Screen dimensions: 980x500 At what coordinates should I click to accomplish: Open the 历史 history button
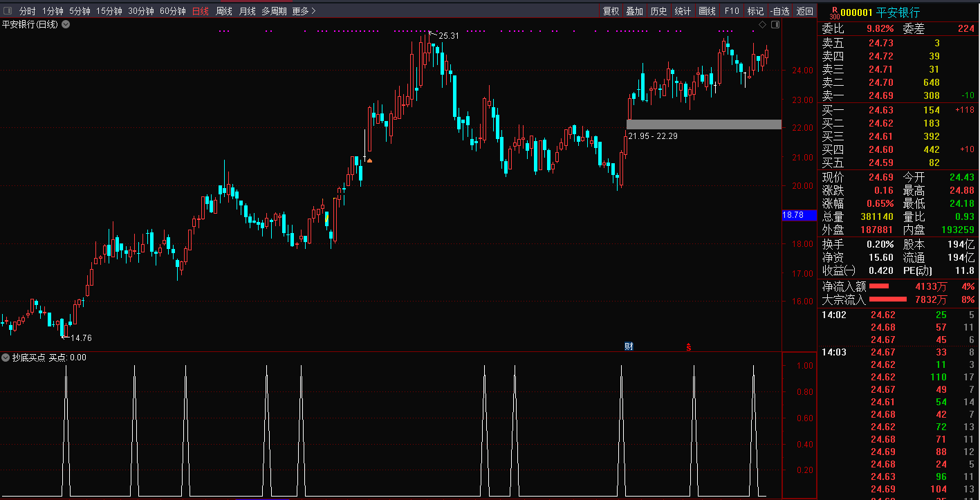pos(658,11)
